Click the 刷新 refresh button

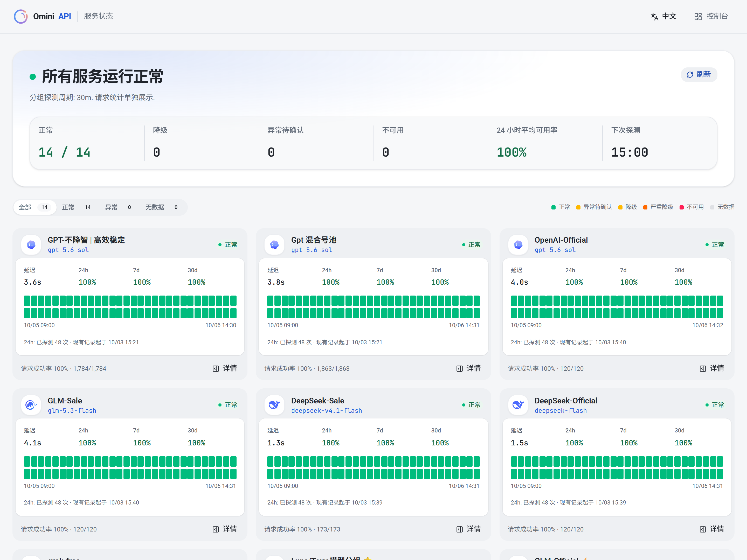click(x=699, y=75)
